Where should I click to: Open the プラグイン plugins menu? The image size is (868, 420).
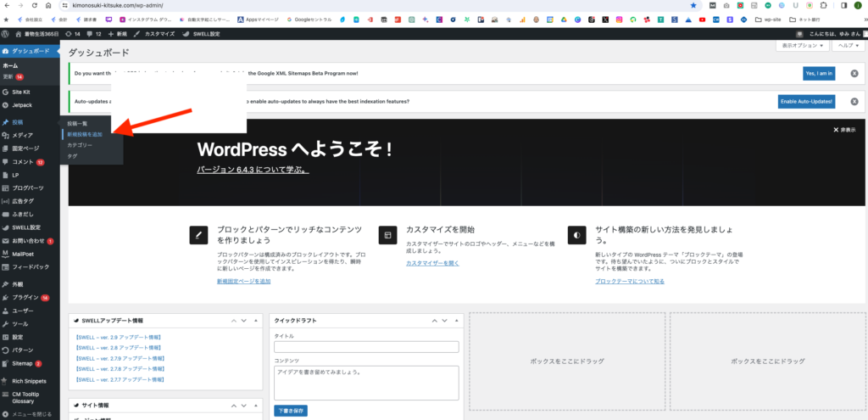pyautogui.click(x=24, y=298)
